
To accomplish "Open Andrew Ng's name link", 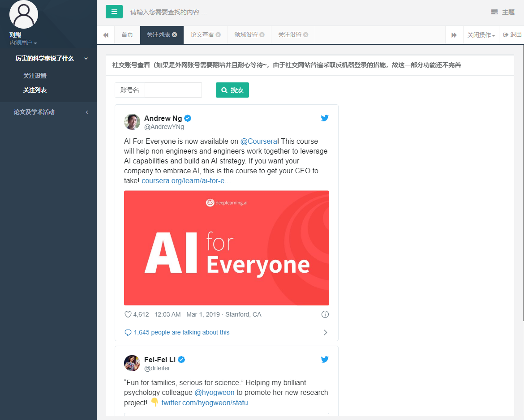I will pos(163,118).
